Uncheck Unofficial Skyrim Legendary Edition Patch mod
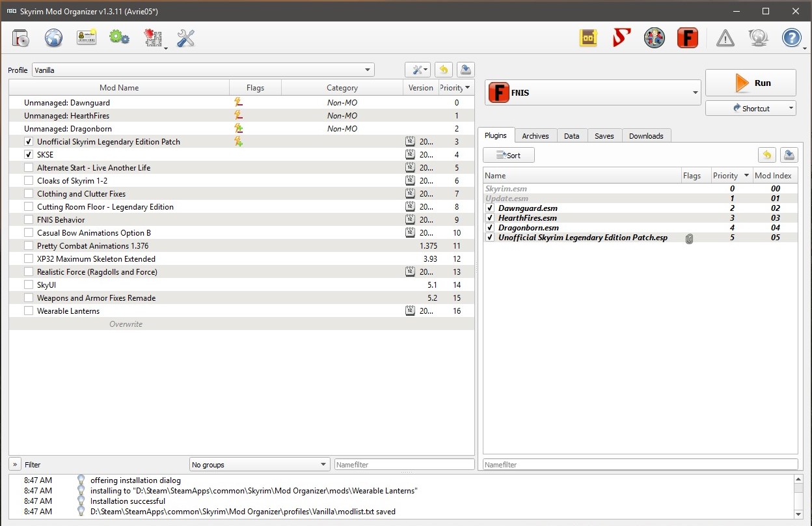The height and width of the screenshot is (526, 812). [x=29, y=141]
